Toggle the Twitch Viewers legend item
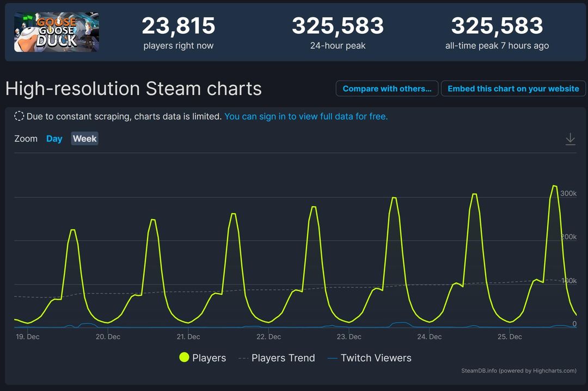The height and width of the screenshot is (391, 588). [x=369, y=358]
